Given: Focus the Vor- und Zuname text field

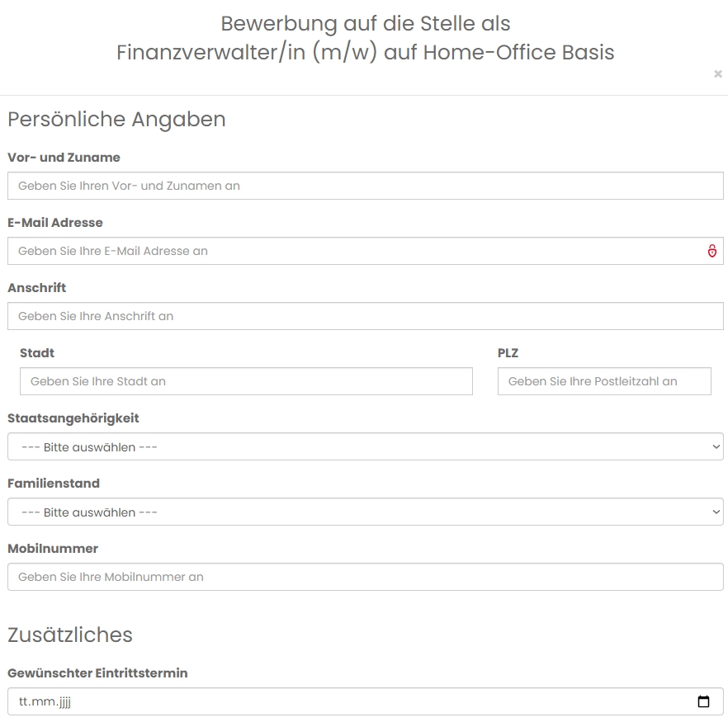Looking at the screenshot, I should (x=366, y=186).
